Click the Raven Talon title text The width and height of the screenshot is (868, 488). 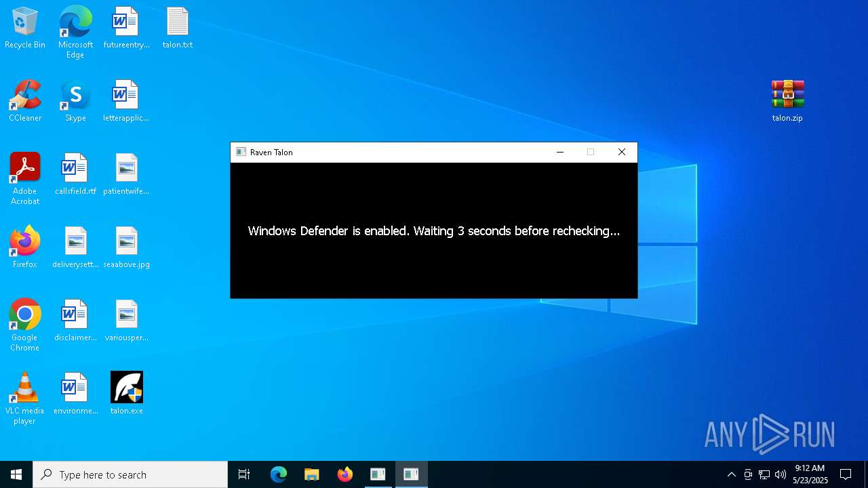point(271,152)
